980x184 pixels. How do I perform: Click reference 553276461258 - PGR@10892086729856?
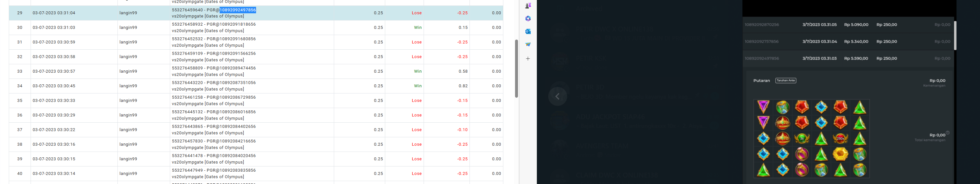pyautogui.click(x=214, y=97)
